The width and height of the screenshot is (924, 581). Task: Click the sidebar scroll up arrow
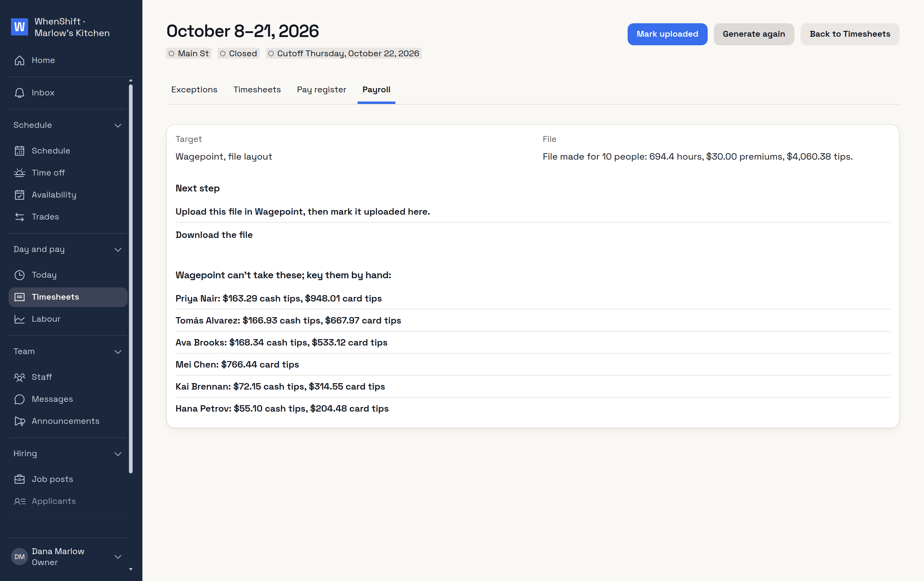[x=131, y=80]
